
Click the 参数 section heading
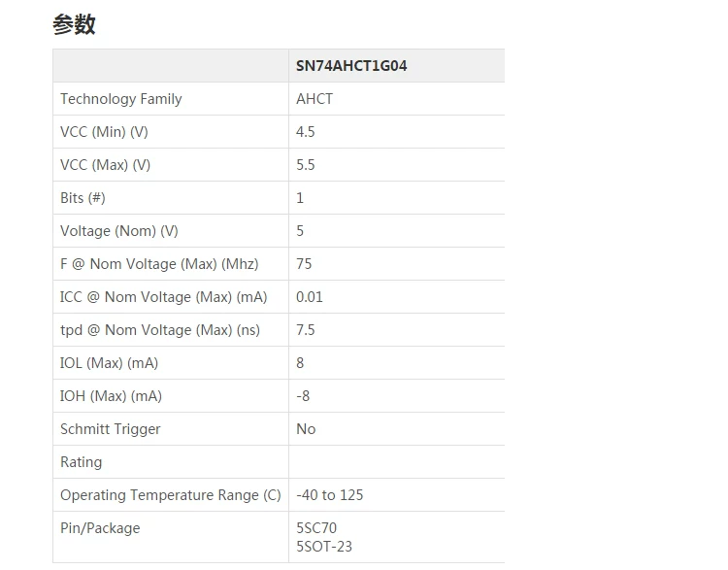coord(74,25)
